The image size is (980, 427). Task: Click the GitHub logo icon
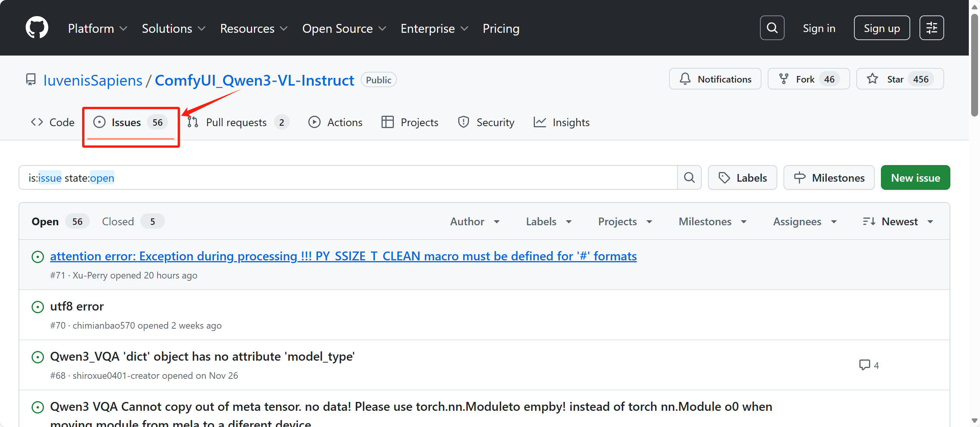[37, 28]
